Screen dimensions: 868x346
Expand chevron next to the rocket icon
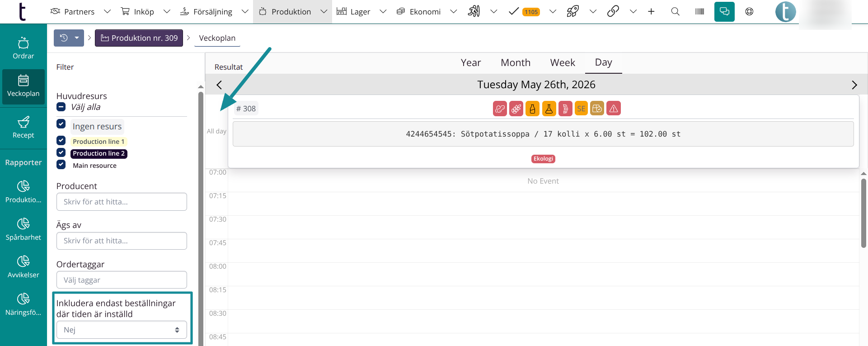(593, 11)
